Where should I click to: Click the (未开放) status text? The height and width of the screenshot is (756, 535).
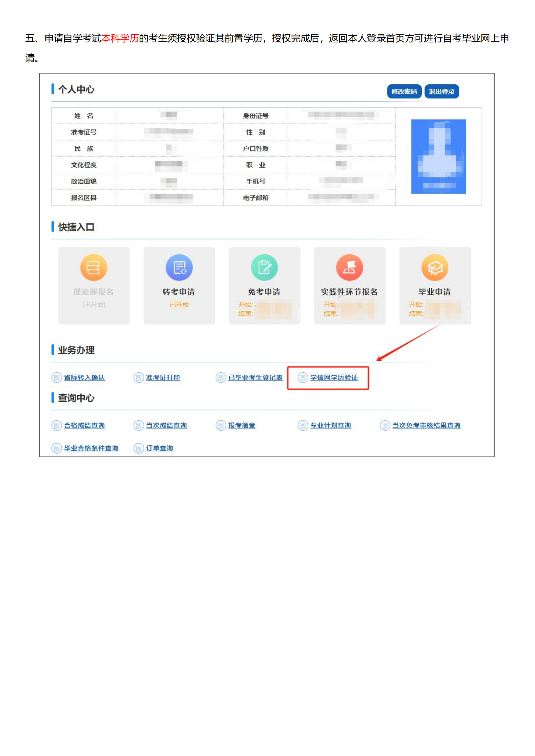(x=94, y=304)
